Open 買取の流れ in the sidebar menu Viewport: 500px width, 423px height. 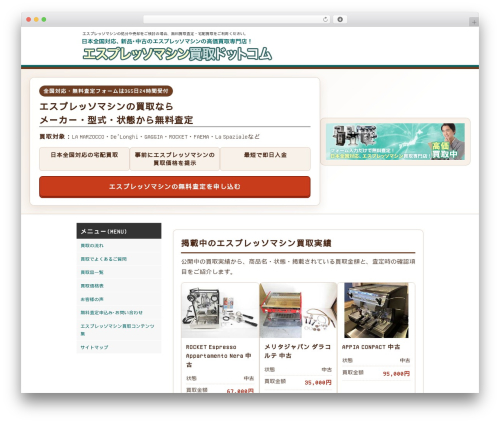pos(92,246)
